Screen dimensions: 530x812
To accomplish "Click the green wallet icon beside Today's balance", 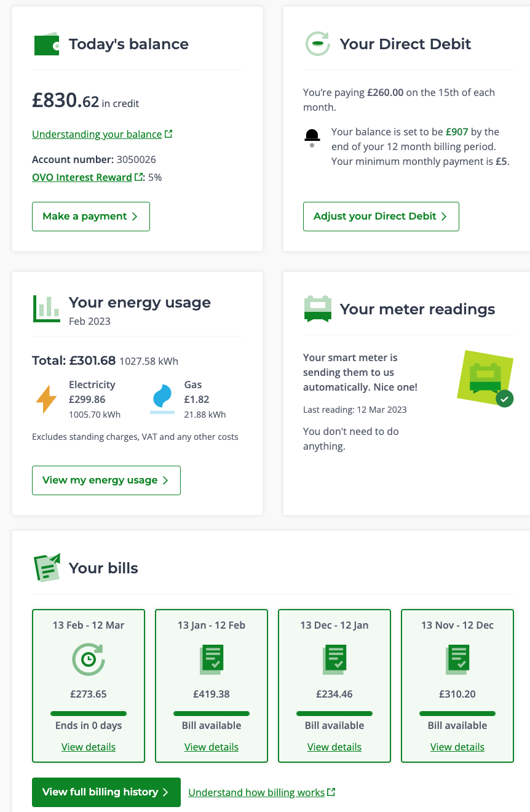I will pos(46,44).
